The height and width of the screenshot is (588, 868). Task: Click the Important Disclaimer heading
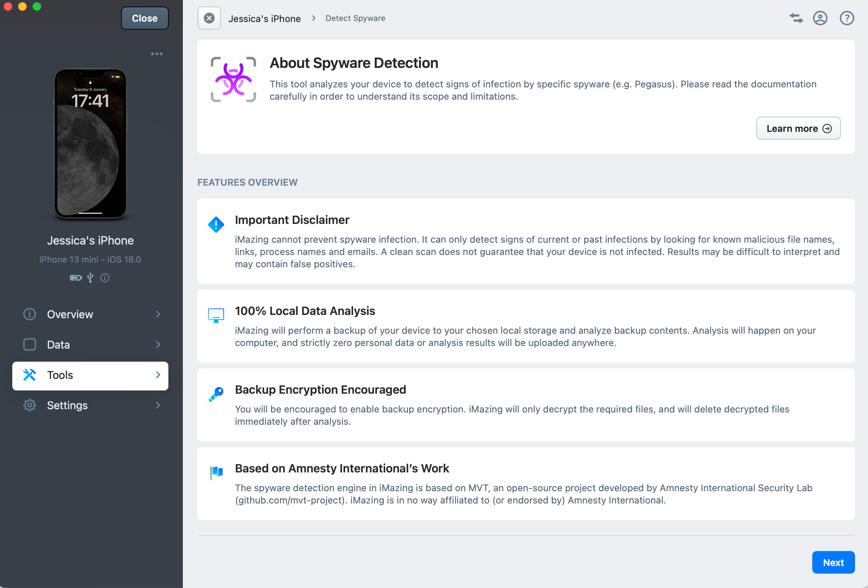click(292, 220)
